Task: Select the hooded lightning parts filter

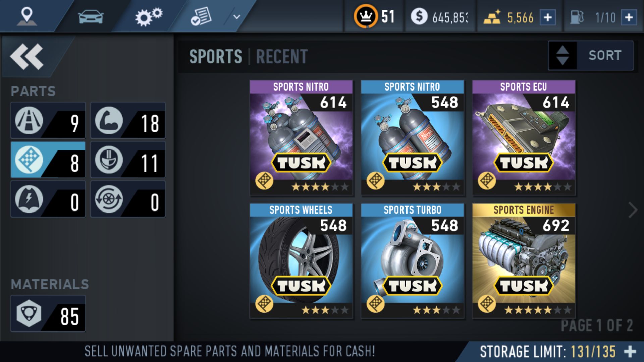Action: (x=48, y=199)
